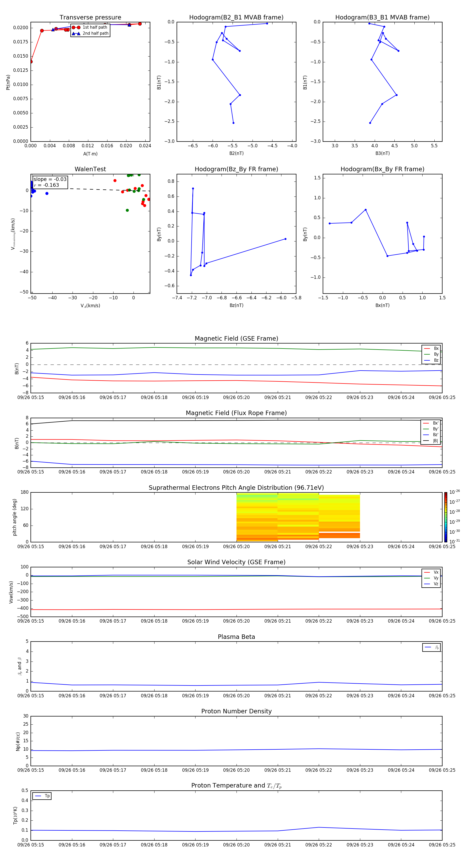Select the "2nd half path" legend entry
The image size is (473, 868).
(x=90, y=33)
